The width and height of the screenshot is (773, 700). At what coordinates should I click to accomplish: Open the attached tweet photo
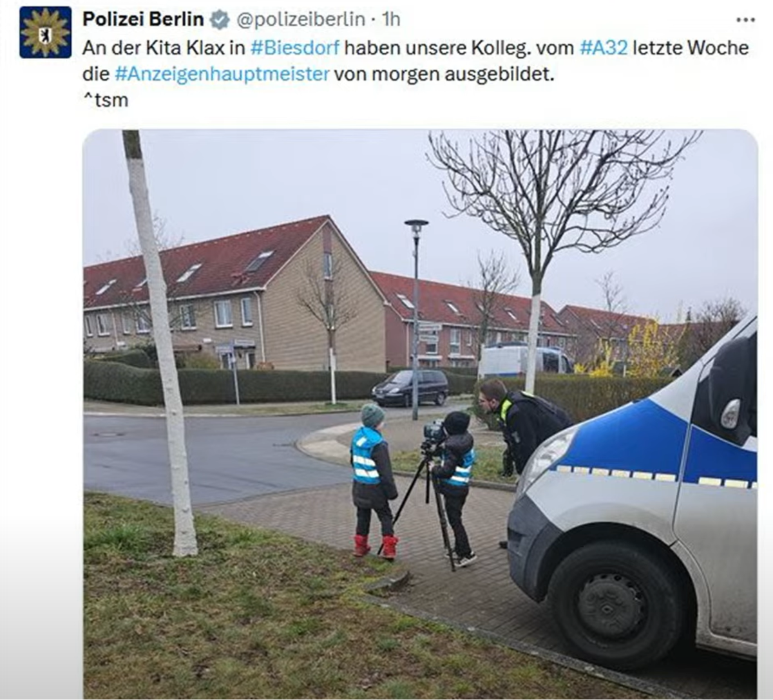point(420,414)
